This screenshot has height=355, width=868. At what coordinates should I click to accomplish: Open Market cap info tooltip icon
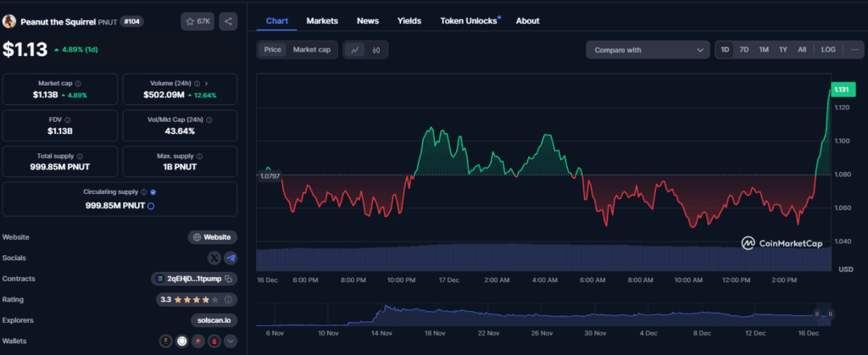(x=78, y=84)
